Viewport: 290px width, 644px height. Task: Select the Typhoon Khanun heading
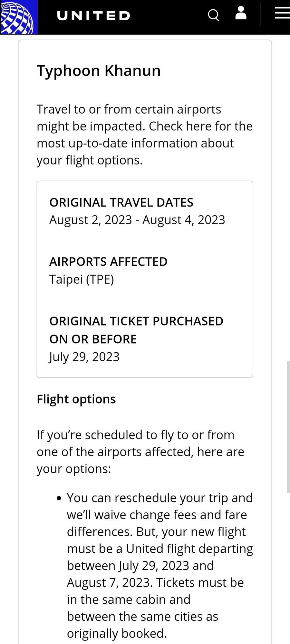[x=99, y=71]
